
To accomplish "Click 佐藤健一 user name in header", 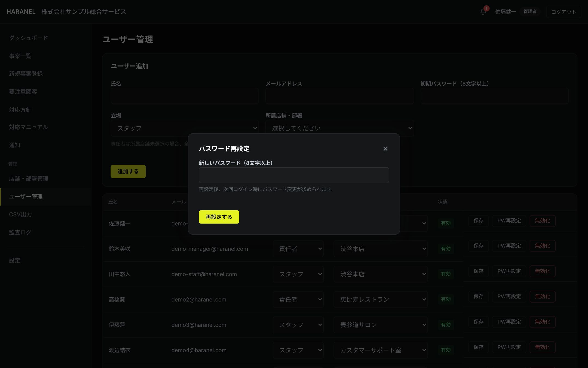I will click(x=506, y=12).
